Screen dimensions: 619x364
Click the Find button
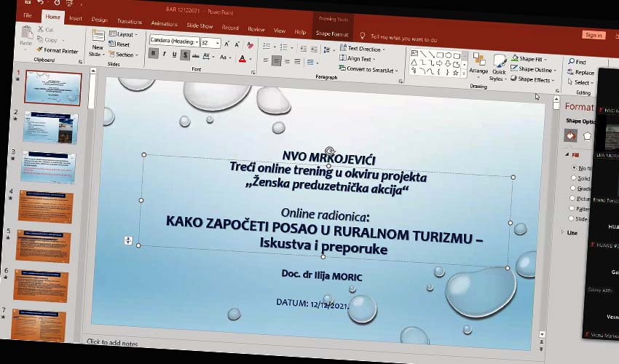point(577,62)
